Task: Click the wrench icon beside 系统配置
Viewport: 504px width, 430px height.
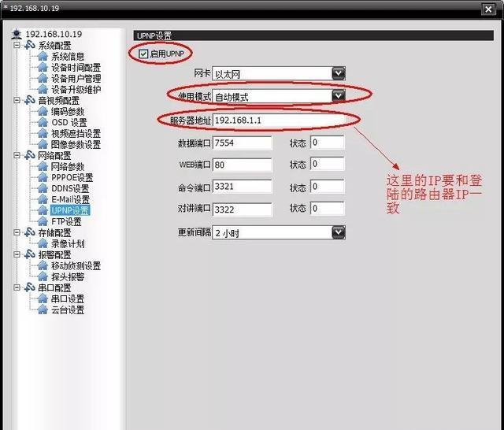Action: 30,45
